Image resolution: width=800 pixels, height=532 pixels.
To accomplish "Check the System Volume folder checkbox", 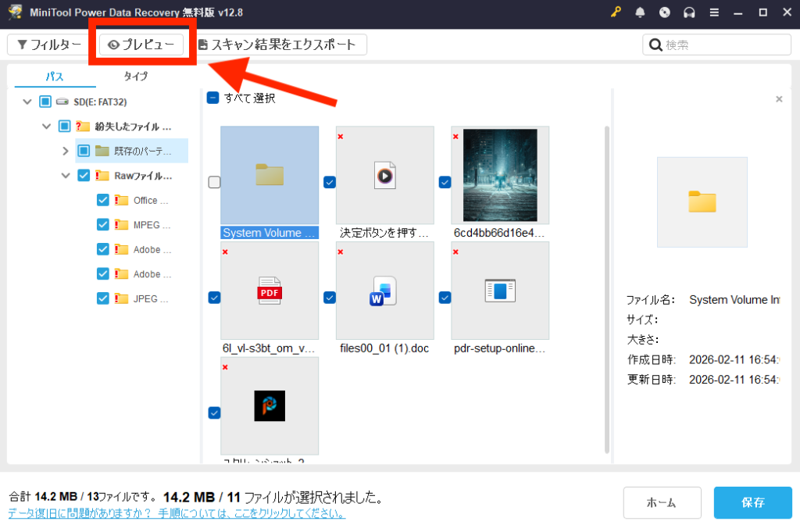I will (214, 182).
